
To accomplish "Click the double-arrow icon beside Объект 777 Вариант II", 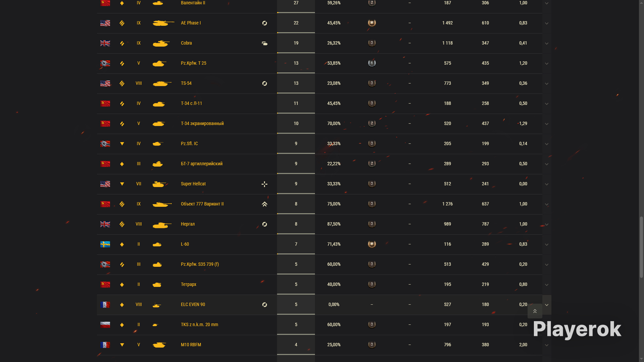I will (x=264, y=204).
